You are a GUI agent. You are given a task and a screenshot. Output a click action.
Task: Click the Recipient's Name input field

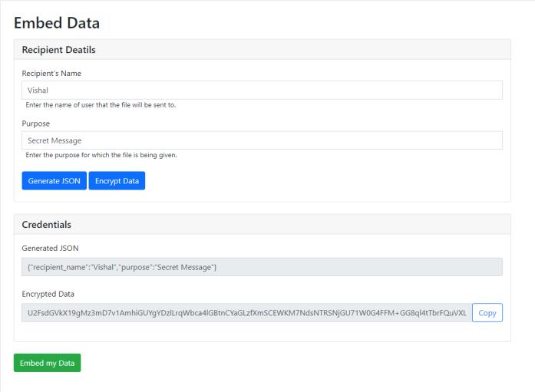tap(261, 91)
